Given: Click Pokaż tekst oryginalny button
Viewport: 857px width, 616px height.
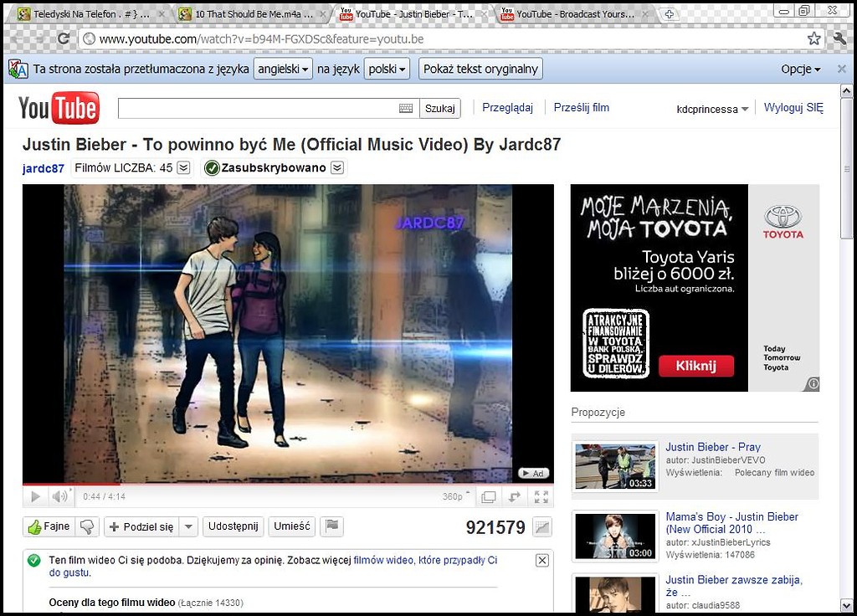Looking at the screenshot, I should [x=480, y=69].
